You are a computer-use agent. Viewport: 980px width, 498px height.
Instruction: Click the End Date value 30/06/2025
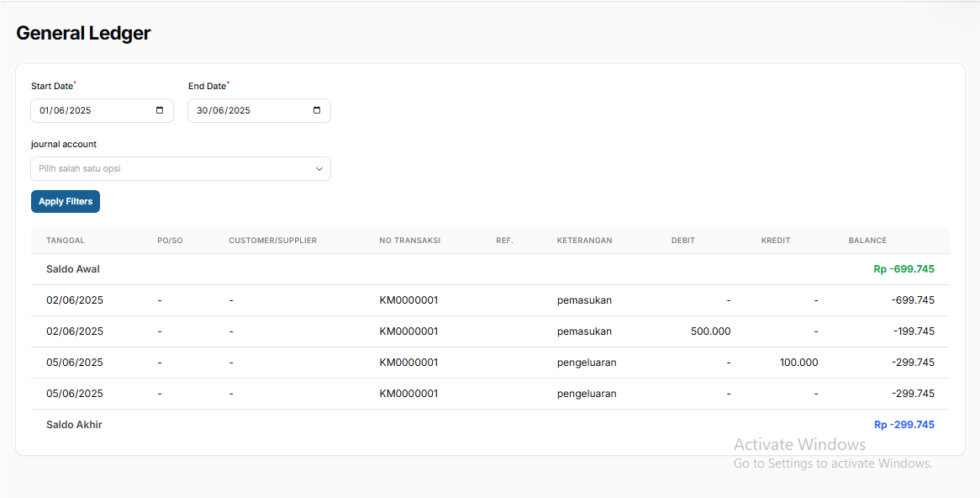(223, 111)
